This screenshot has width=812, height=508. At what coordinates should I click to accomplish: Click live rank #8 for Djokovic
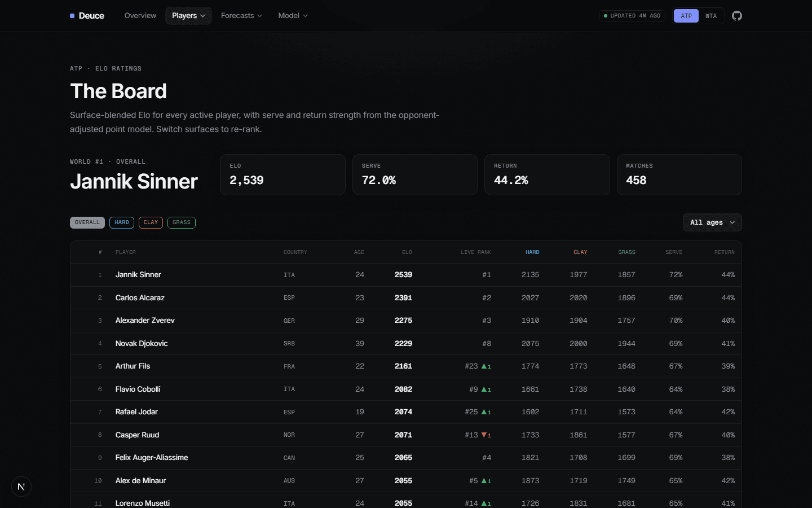[487, 343]
